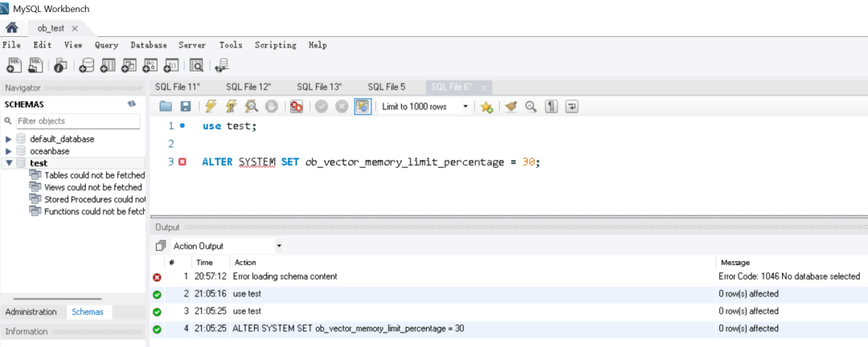This screenshot has width=868, height=347.
Task: Stop the query being executed
Action: [272, 107]
